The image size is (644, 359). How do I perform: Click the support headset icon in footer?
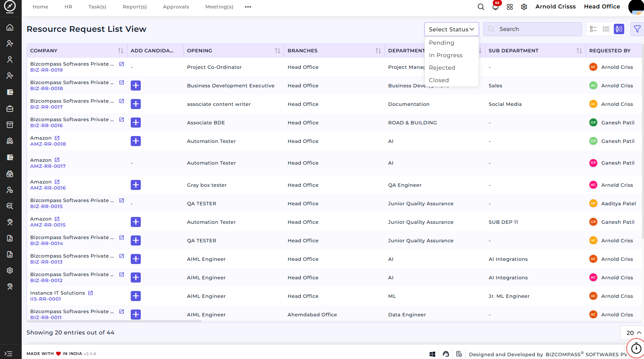(x=446, y=354)
